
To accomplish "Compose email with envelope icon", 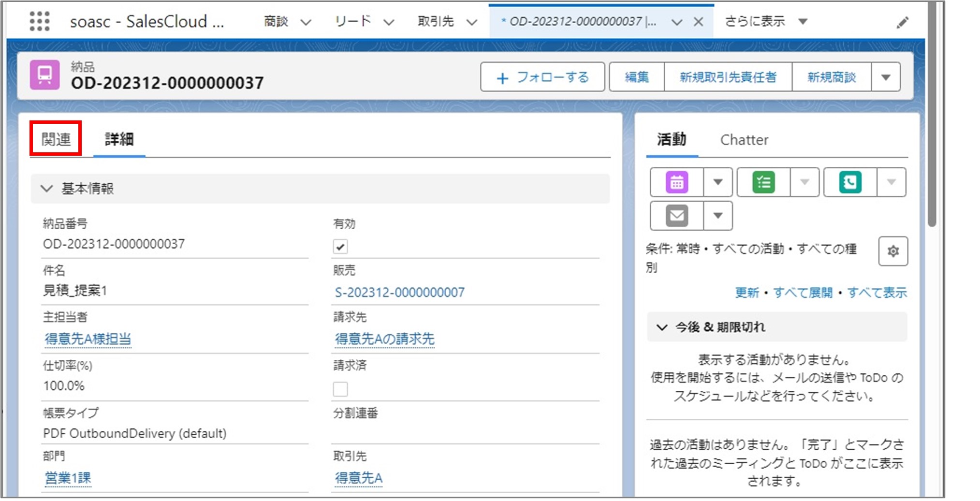I will (677, 216).
